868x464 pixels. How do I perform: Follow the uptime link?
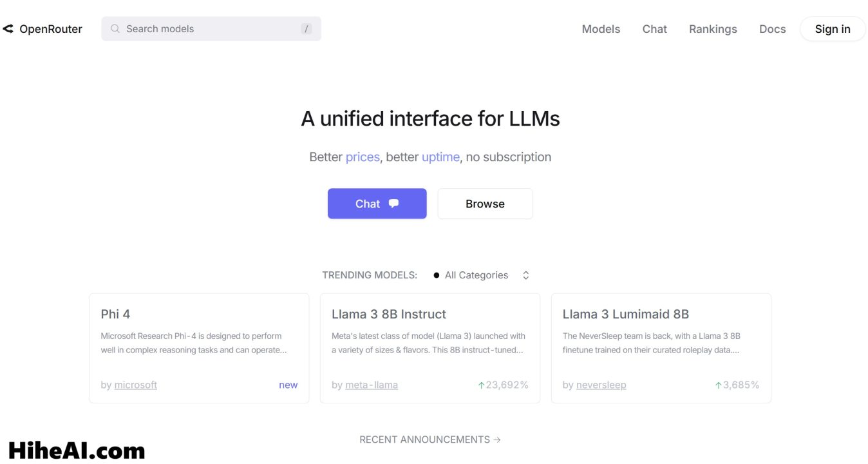coord(440,157)
